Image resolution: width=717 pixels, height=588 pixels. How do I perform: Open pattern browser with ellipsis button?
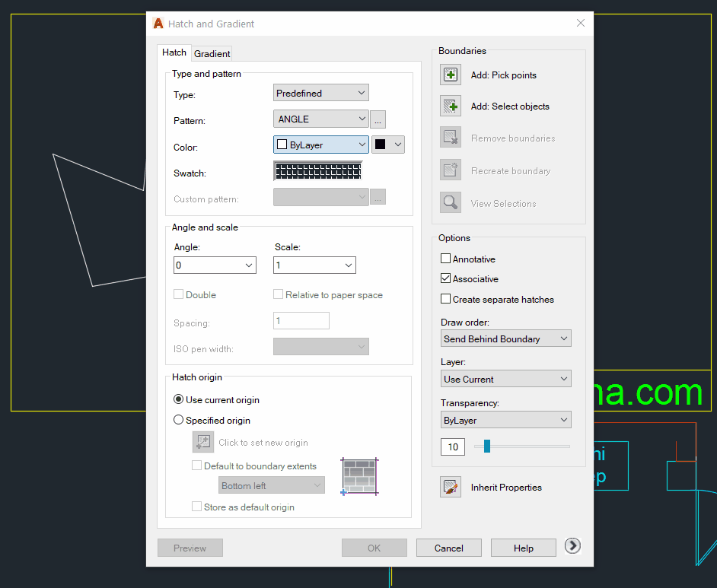click(378, 119)
